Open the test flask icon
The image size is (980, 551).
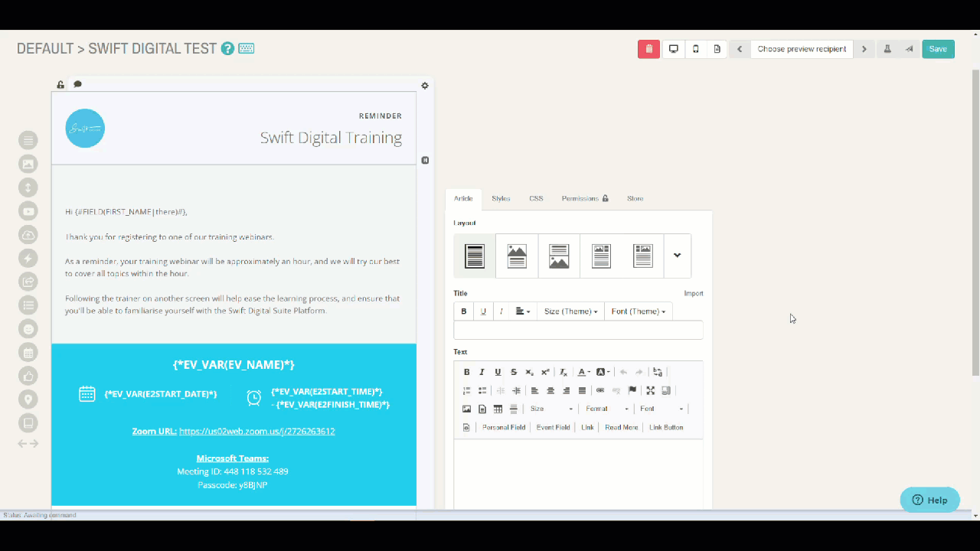pyautogui.click(x=887, y=49)
